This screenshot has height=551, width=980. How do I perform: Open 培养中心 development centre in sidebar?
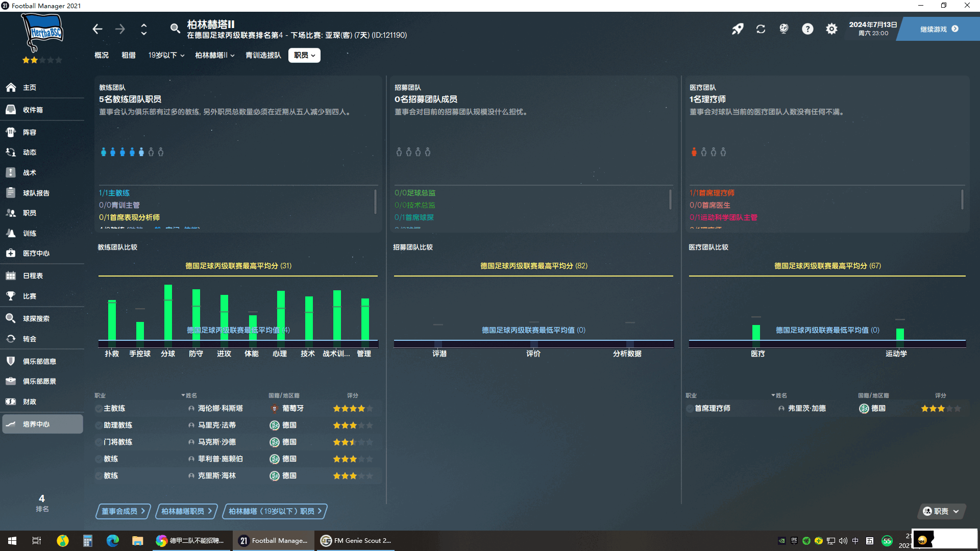point(42,424)
